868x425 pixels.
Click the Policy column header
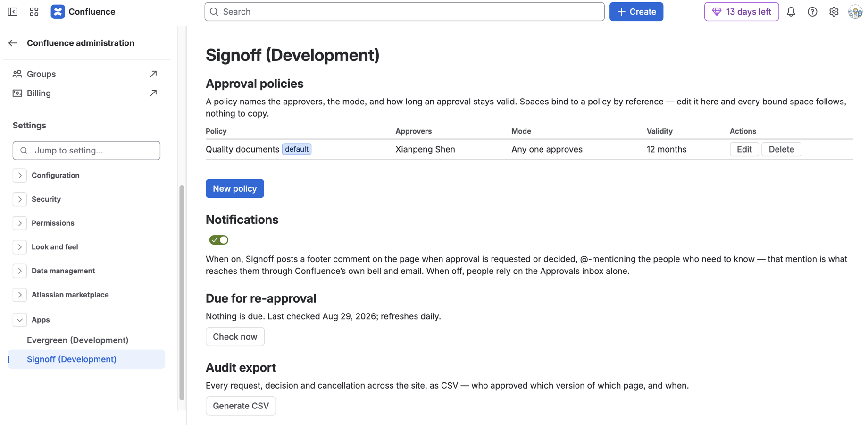click(216, 131)
